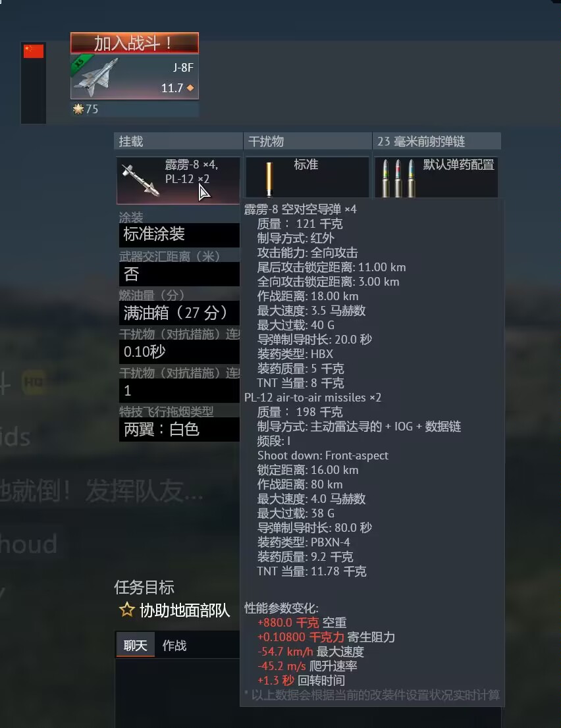Open the 霹雳-8 ×4, PL-12 ×2 loadout selector

(178, 180)
